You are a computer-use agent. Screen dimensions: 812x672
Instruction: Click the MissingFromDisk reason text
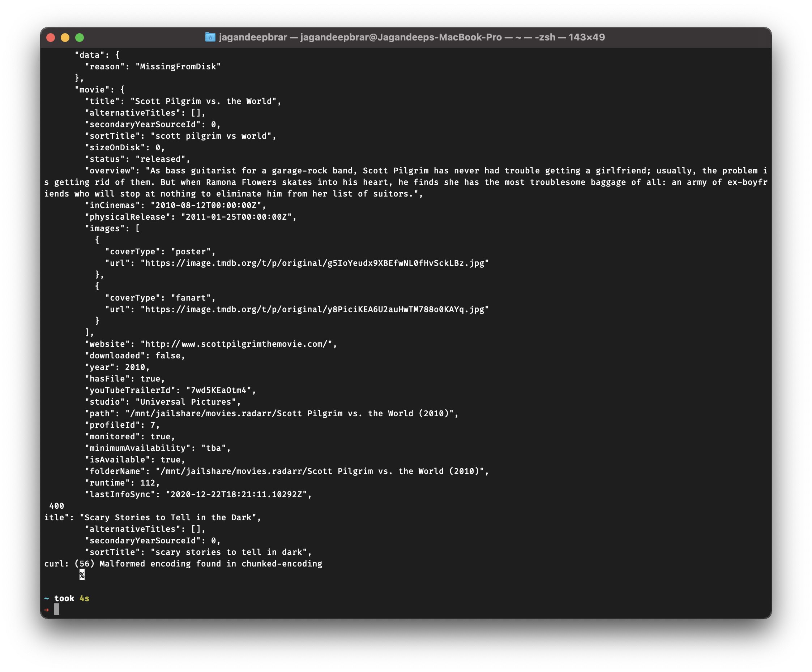tap(178, 66)
